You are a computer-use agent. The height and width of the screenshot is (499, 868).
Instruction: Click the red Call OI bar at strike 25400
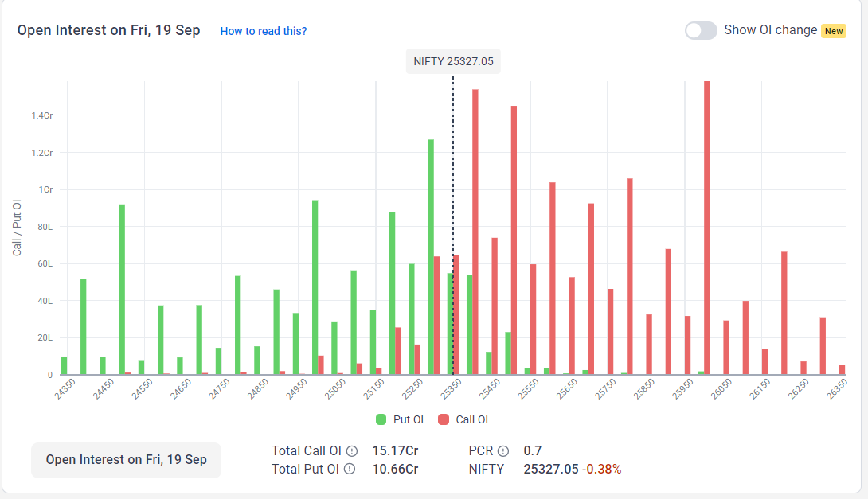475,231
